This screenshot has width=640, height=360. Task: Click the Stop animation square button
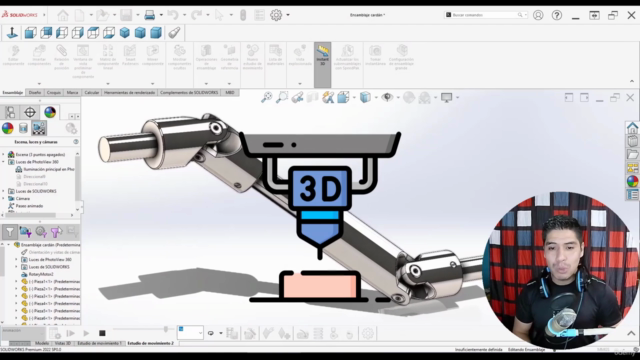click(x=102, y=333)
